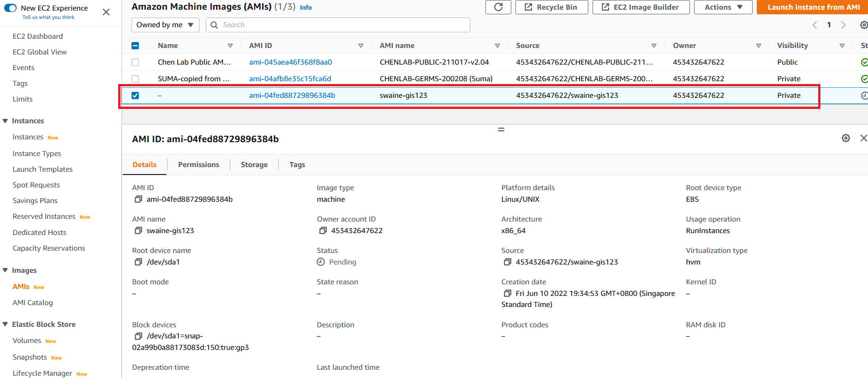Open Snapshots in the sidebar
The image size is (868, 379).
30,357
